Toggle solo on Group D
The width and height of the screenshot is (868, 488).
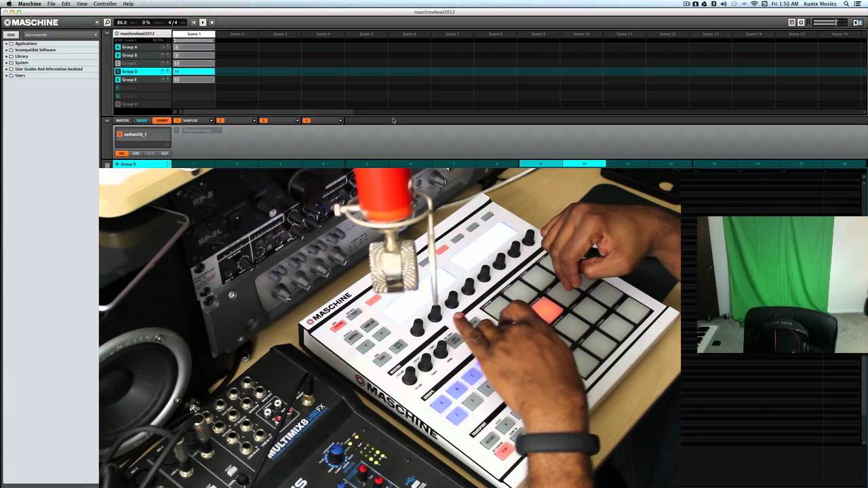[167, 72]
